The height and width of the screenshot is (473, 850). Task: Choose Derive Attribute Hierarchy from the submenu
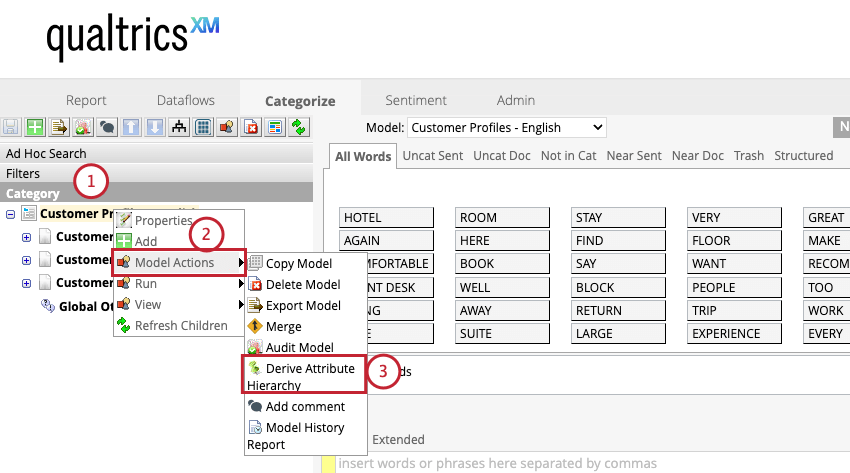coord(301,376)
